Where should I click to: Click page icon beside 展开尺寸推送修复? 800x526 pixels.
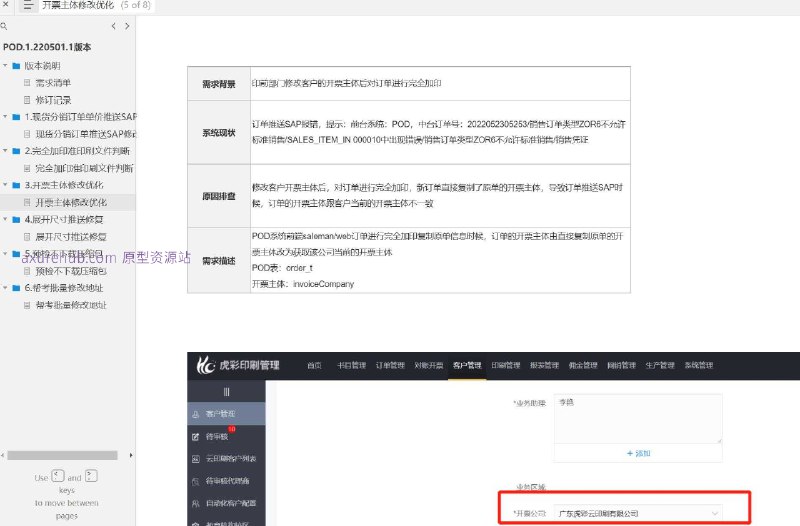click(x=27, y=237)
